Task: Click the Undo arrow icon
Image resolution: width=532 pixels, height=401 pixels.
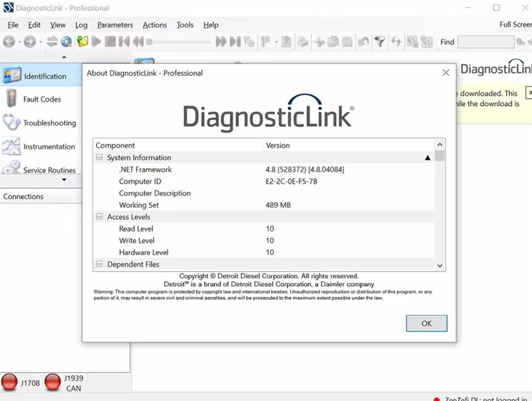Action: pos(364,42)
